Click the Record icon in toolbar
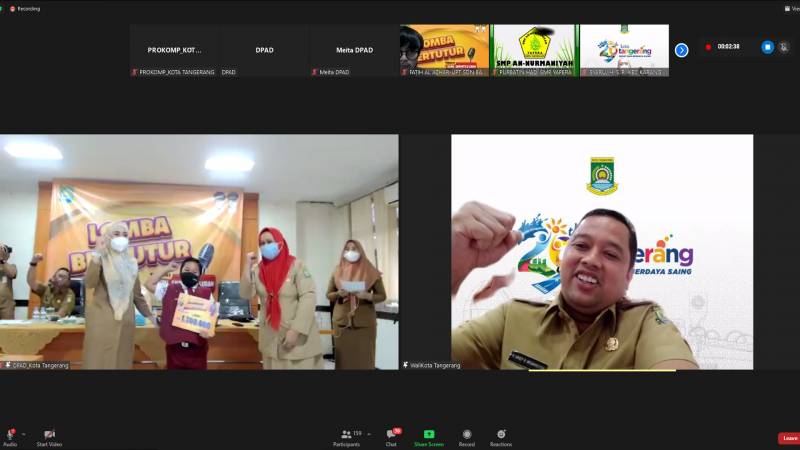Viewport: 800px width, 450px height. pos(466,435)
